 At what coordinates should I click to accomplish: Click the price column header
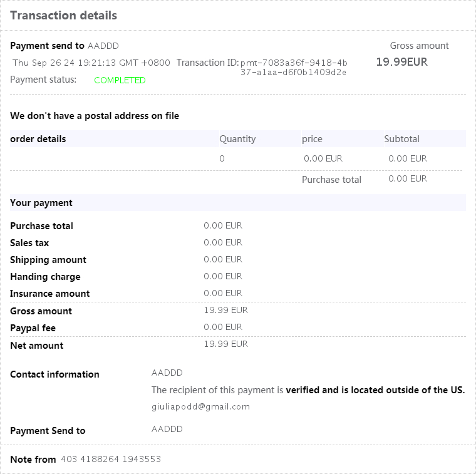coord(312,139)
